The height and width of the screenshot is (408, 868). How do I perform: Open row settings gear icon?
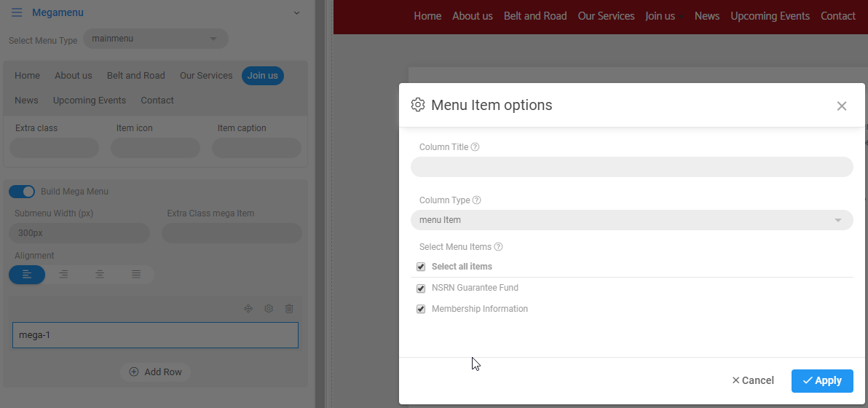(269, 309)
